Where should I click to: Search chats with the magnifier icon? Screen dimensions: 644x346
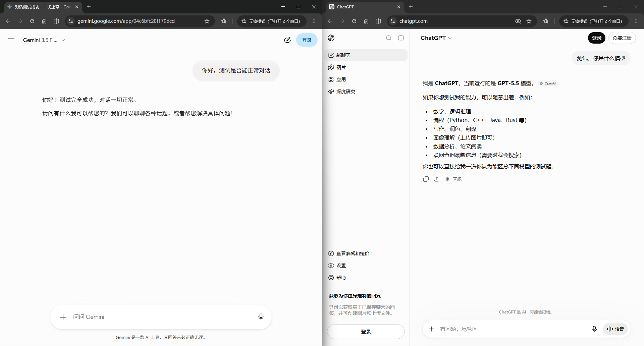389,38
